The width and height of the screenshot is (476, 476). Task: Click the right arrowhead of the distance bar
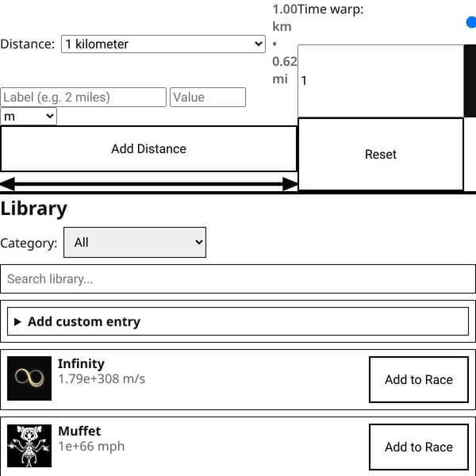pyautogui.click(x=290, y=184)
